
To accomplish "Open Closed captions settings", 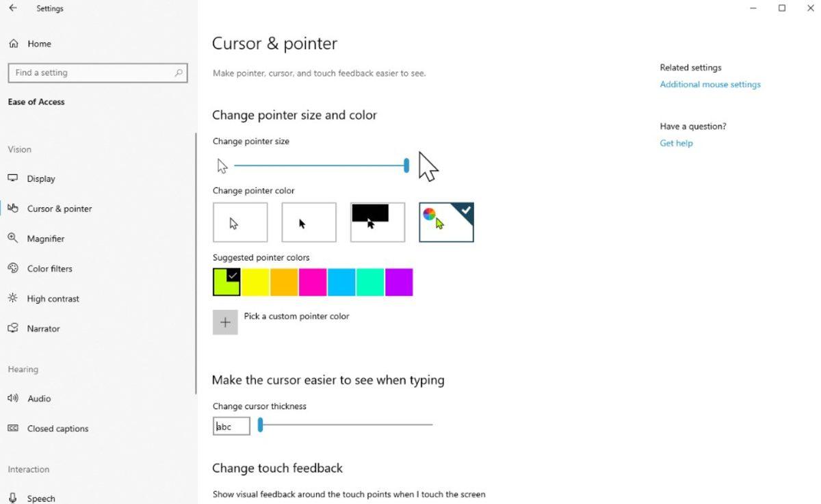I will pyautogui.click(x=57, y=428).
